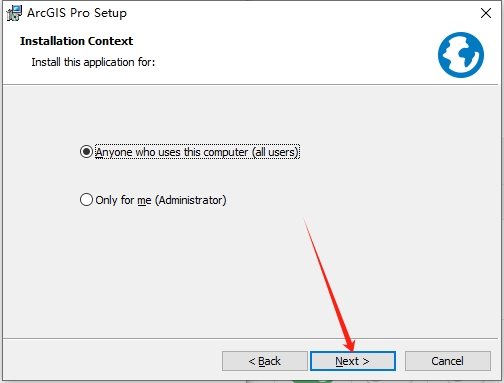Proceed with the Next > button
This screenshot has height=383, width=504.
pyautogui.click(x=353, y=361)
